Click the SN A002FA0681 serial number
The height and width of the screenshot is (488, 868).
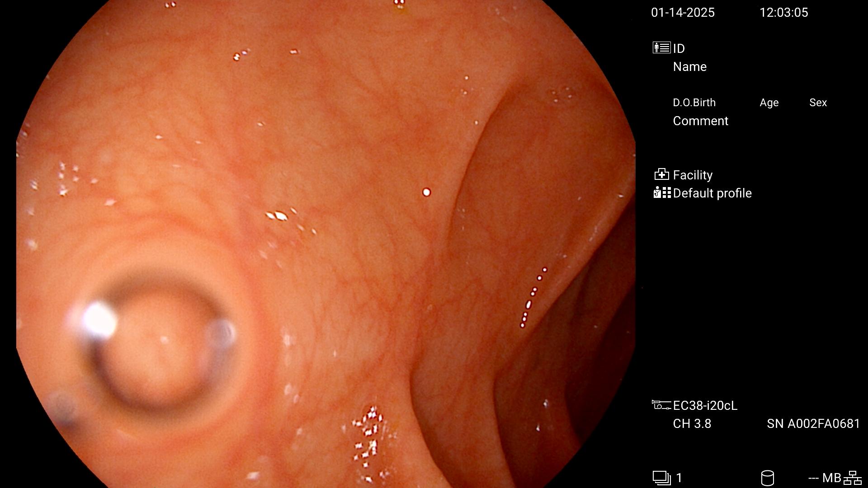tap(813, 424)
